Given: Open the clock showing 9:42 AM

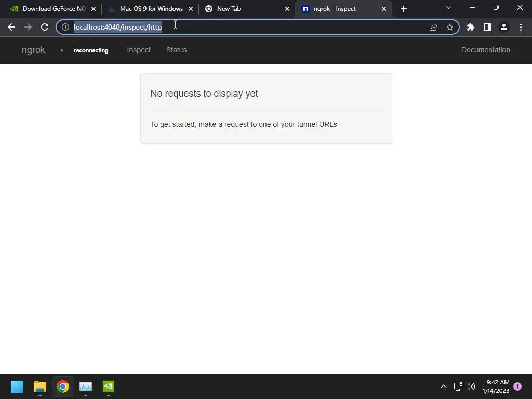Looking at the screenshot, I should pyautogui.click(x=496, y=387).
